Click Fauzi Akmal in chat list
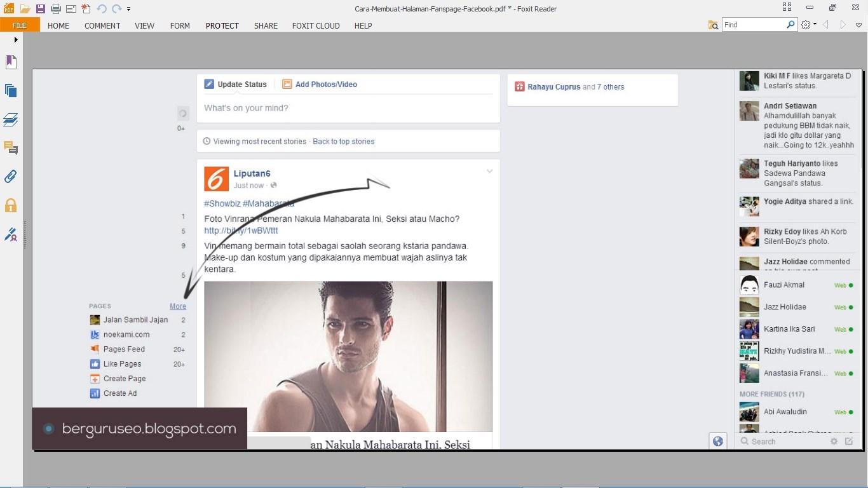868x488 pixels. tap(784, 285)
